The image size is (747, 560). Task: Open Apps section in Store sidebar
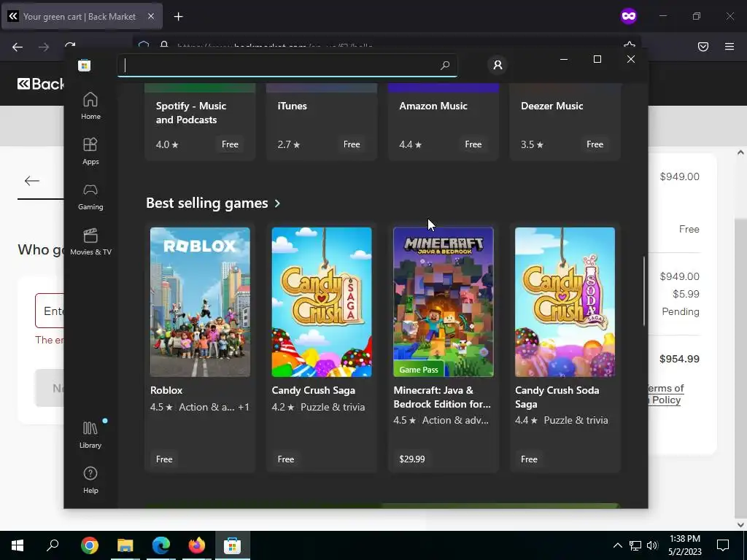(90, 152)
